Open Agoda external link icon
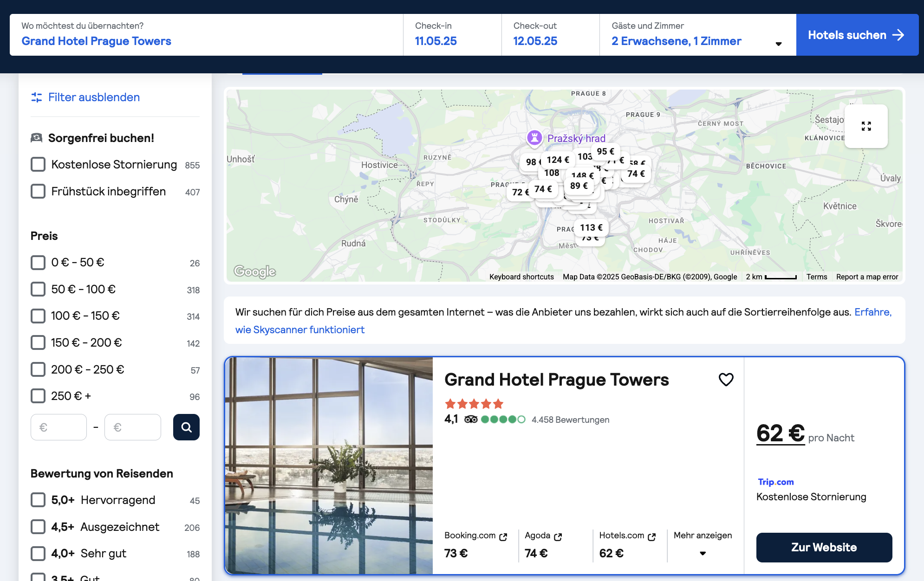This screenshot has width=924, height=581. pos(558,536)
